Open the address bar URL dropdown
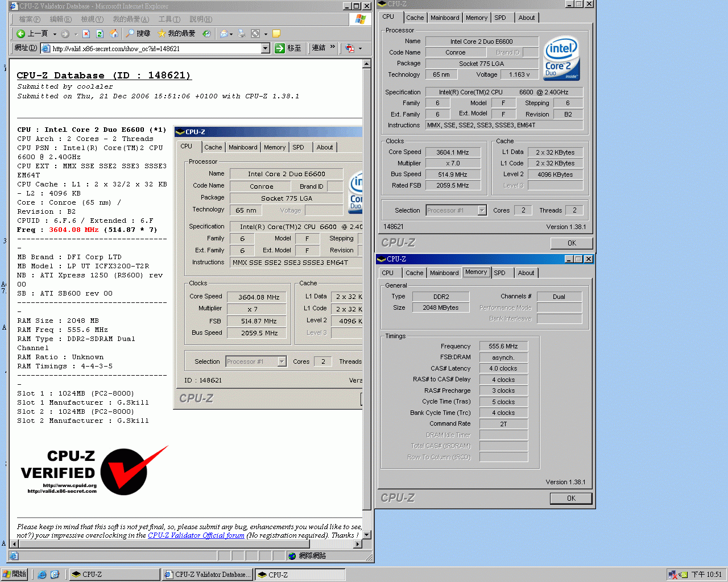Screen dimensions: 728x582 [x=265, y=48]
